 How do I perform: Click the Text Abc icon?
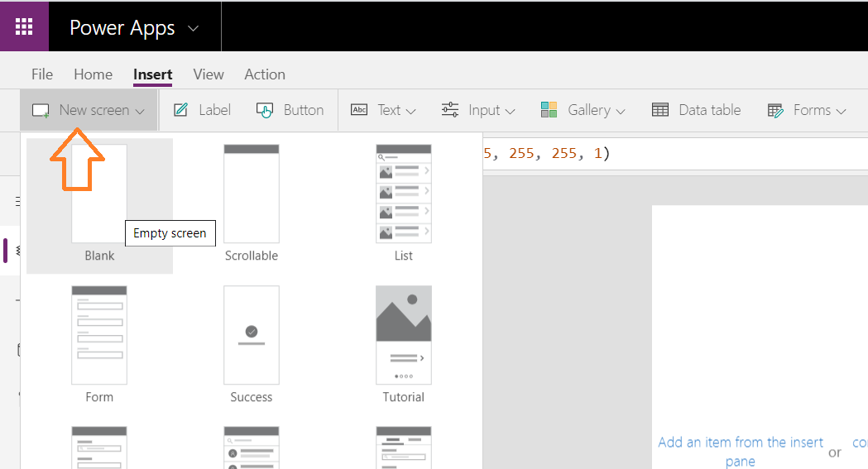359,109
